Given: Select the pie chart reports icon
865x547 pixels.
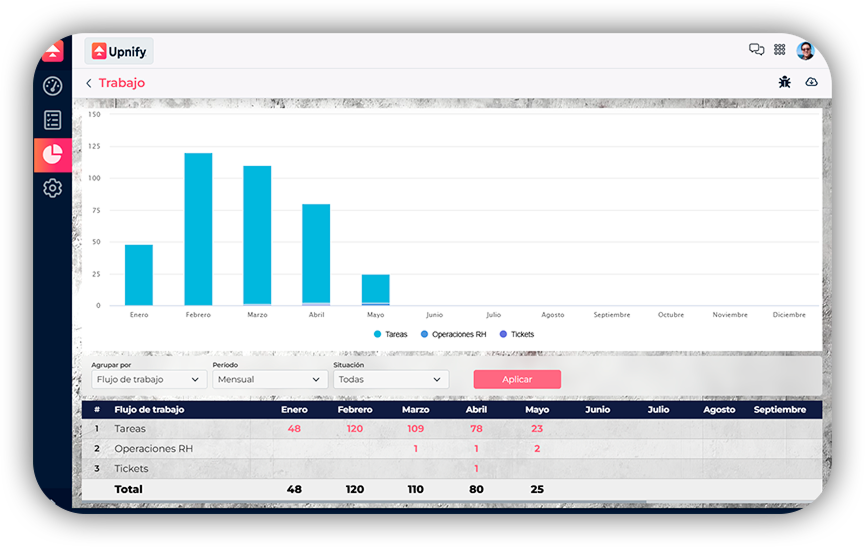Looking at the screenshot, I should [x=53, y=154].
